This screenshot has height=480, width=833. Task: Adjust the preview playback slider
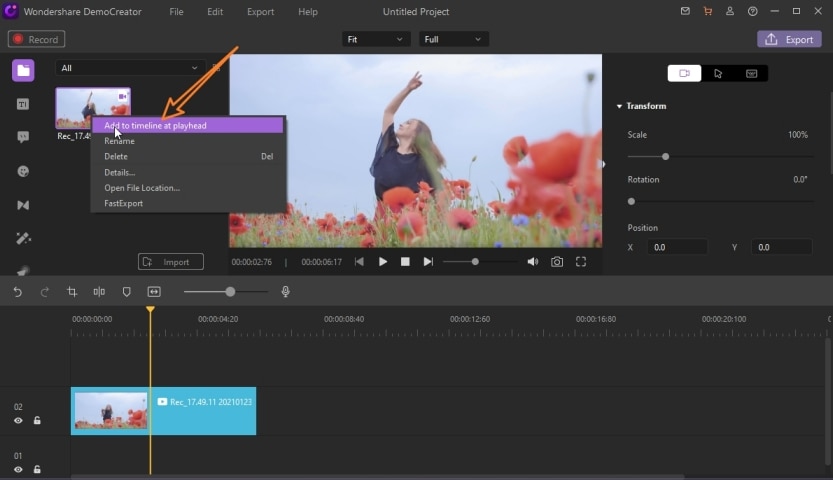(475, 262)
